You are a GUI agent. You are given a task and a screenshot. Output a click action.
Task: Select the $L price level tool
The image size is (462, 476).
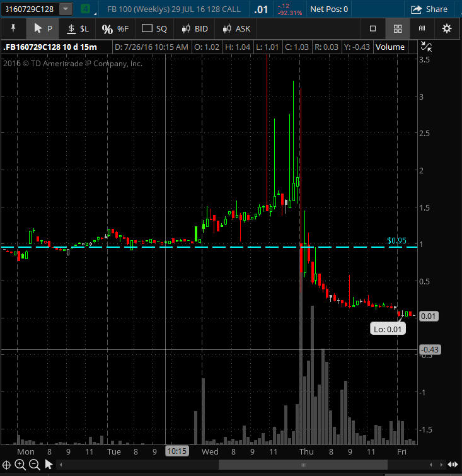point(78,29)
